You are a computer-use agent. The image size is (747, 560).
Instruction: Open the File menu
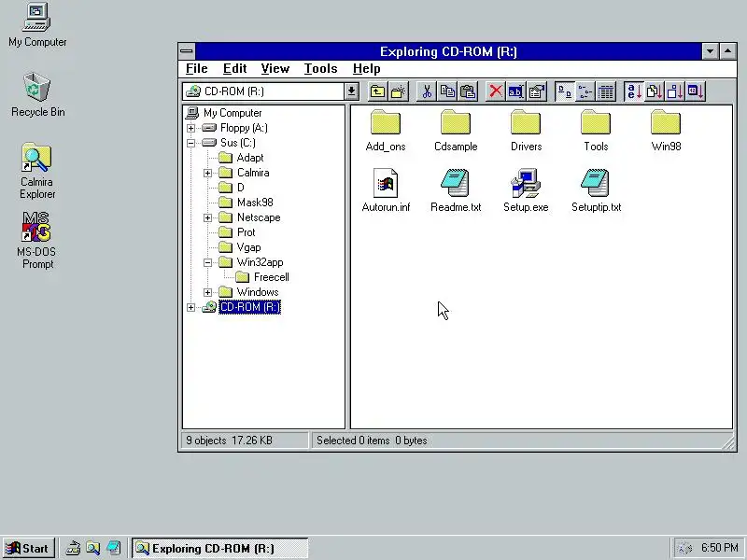point(196,68)
